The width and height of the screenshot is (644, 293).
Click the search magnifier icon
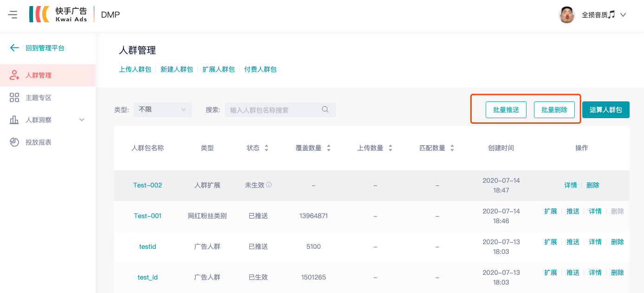tap(325, 109)
